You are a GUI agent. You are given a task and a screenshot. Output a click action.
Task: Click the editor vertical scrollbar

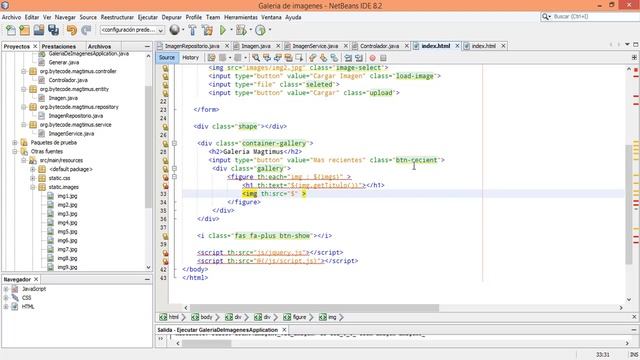tap(629, 204)
